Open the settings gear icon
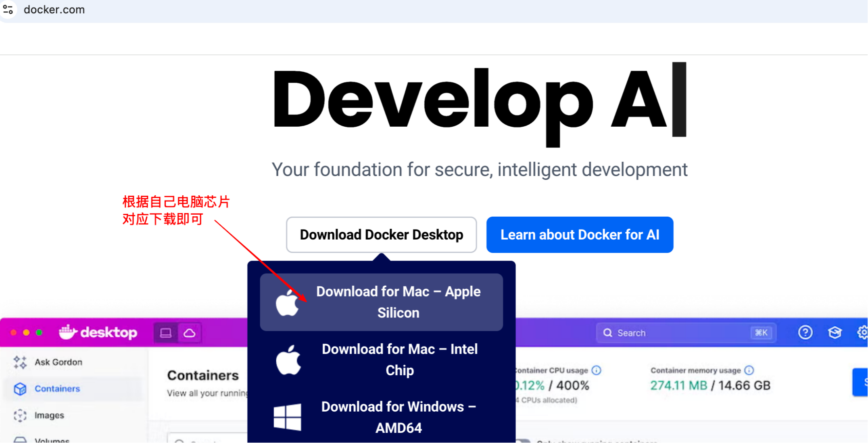Screen dimensions: 868x443 (862, 332)
